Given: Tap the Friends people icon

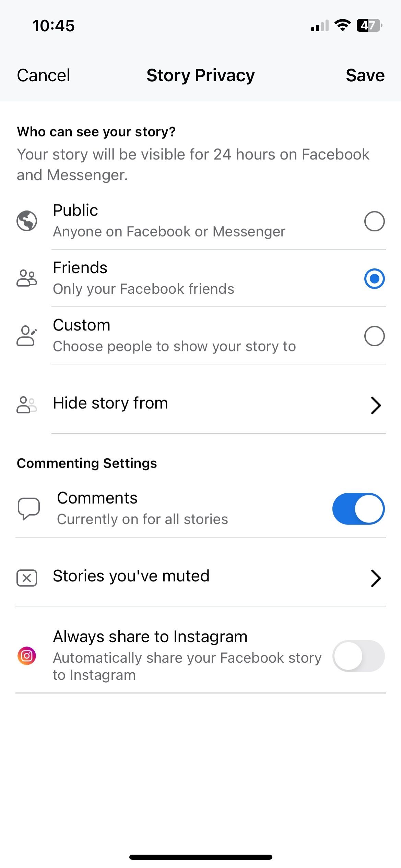Looking at the screenshot, I should tap(27, 278).
